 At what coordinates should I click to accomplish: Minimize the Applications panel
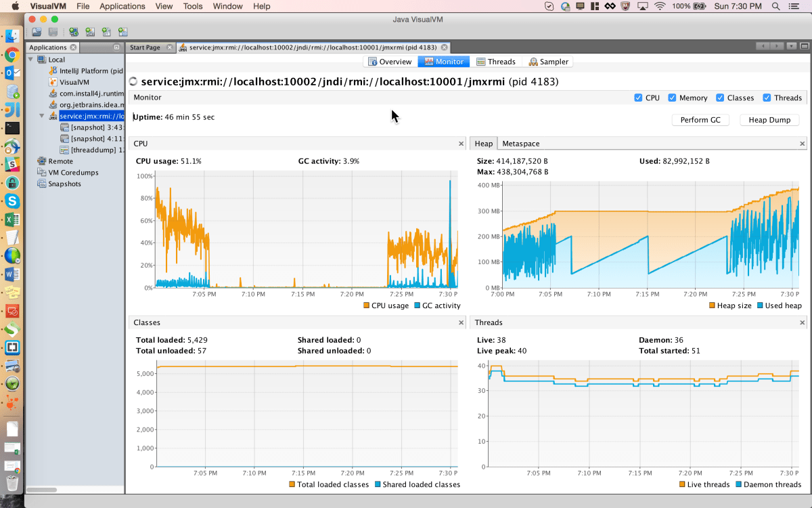pyautogui.click(x=116, y=47)
